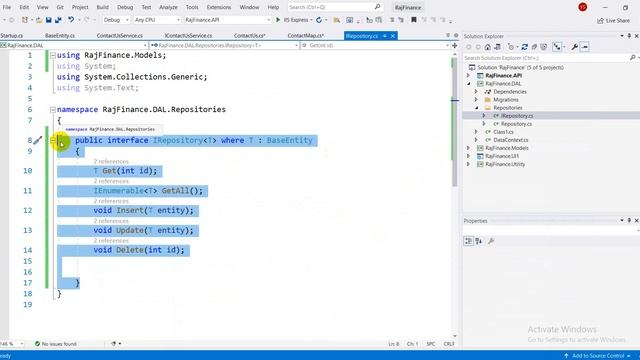Image resolution: width=640 pixels, height=360 pixels.
Task: Collapse the namespace block on line 6
Action: coord(53,110)
